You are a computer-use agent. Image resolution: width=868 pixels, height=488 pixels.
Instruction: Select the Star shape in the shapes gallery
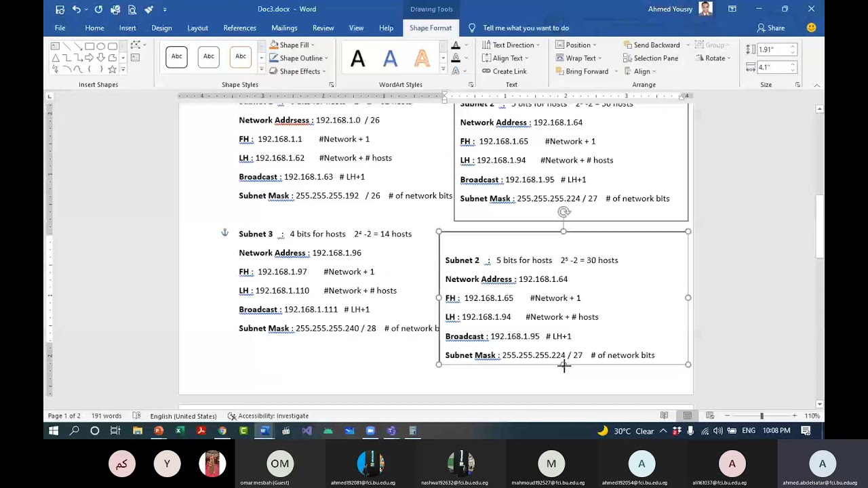[113, 69]
